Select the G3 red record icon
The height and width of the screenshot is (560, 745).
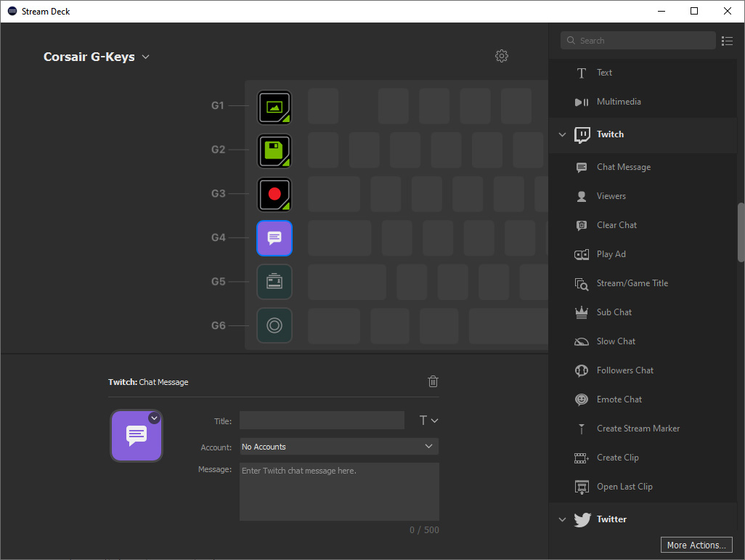point(274,195)
